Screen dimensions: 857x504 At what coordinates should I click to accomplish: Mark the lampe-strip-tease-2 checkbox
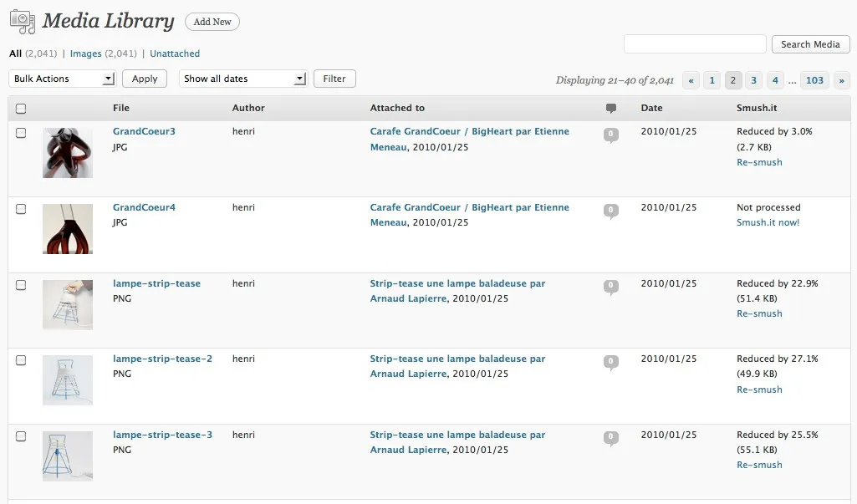pos(21,360)
